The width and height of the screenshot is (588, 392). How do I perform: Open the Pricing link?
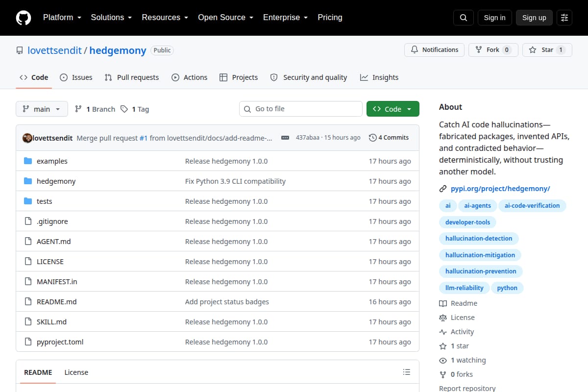pyautogui.click(x=330, y=18)
